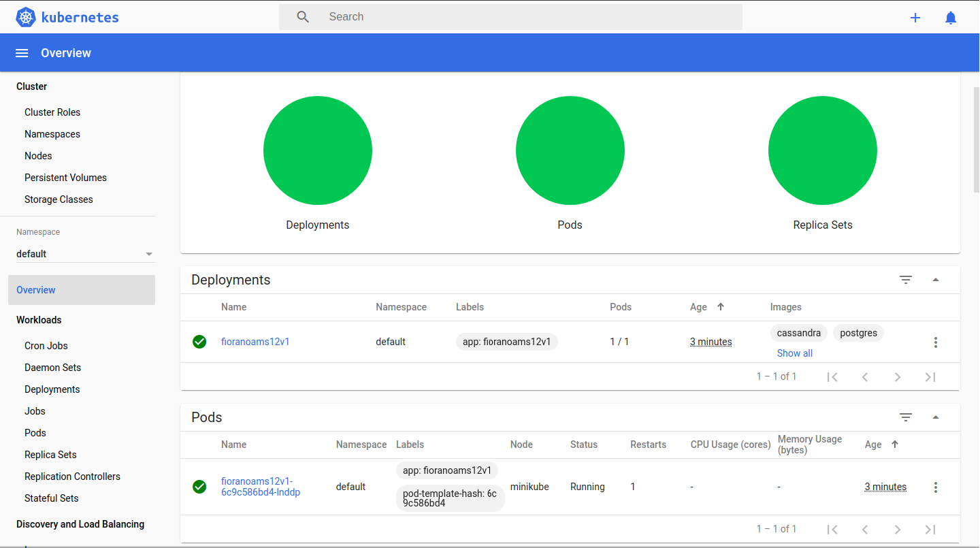Open the Cluster section heading link
This screenshot has width=980, height=548.
(31, 86)
